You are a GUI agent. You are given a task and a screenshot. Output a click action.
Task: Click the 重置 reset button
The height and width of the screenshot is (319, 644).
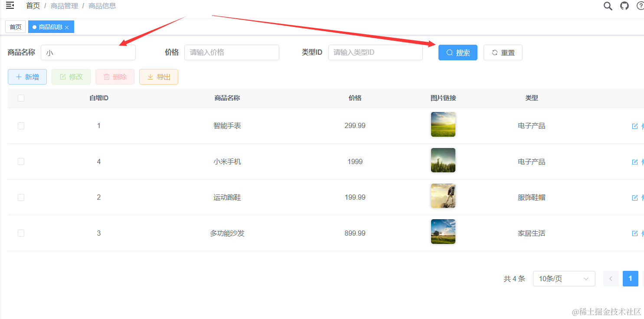coord(503,53)
